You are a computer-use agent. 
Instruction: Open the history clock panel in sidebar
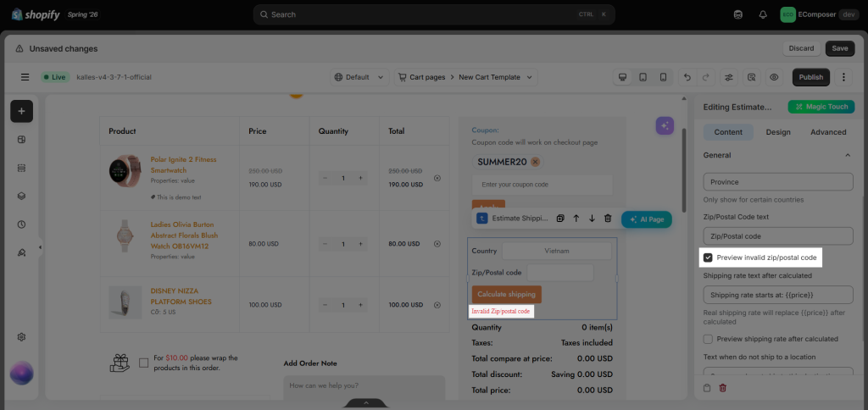click(21, 224)
